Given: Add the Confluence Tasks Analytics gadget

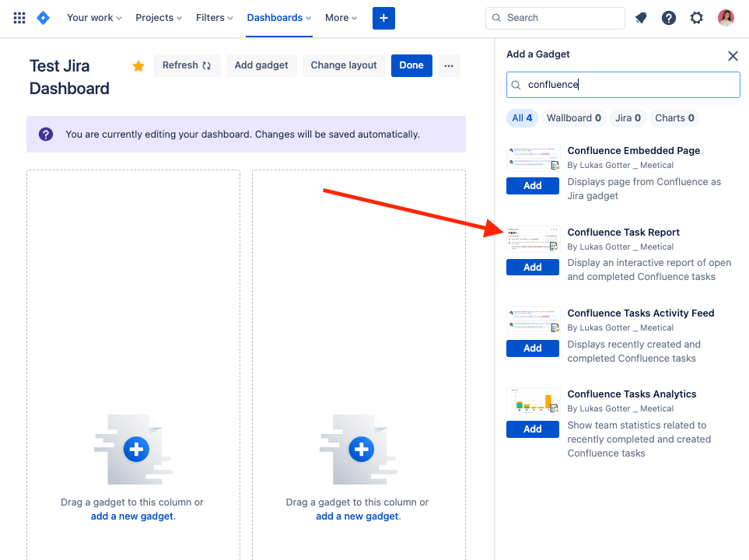Looking at the screenshot, I should tap(533, 429).
